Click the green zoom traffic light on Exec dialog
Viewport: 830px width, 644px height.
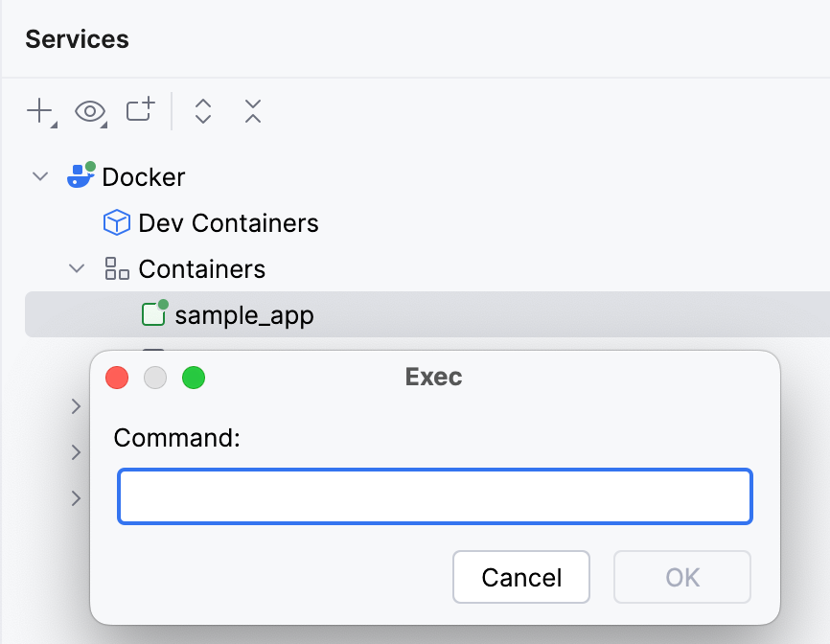[194, 378]
